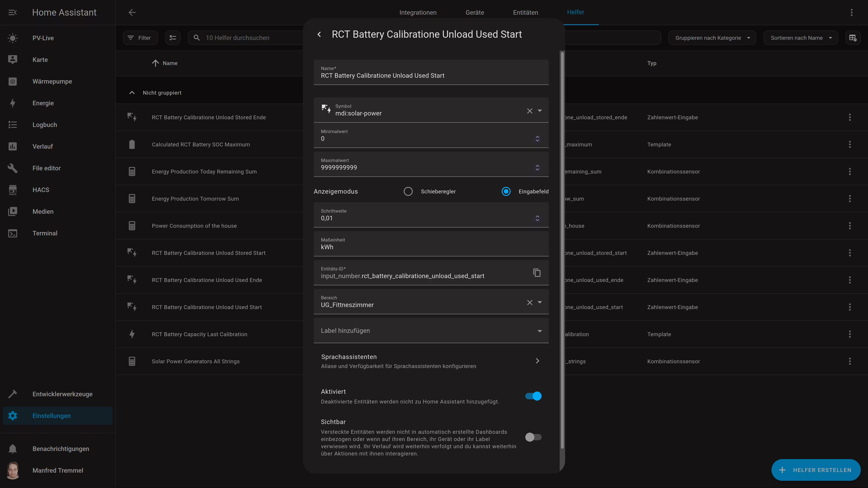The width and height of the screenshot is (868, 488).
Task: Switch to Geräte tab
Action: point(475,12)
